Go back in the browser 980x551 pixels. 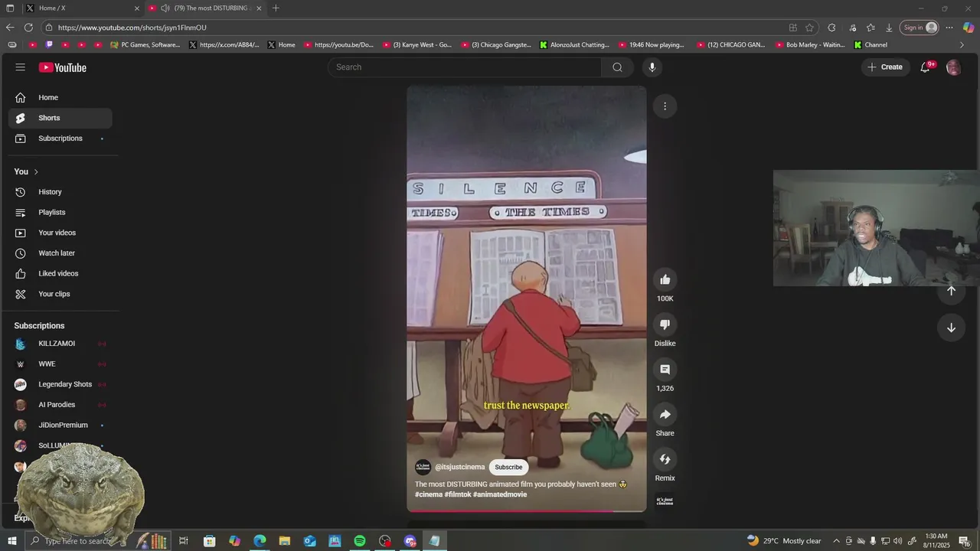(10, 28)
